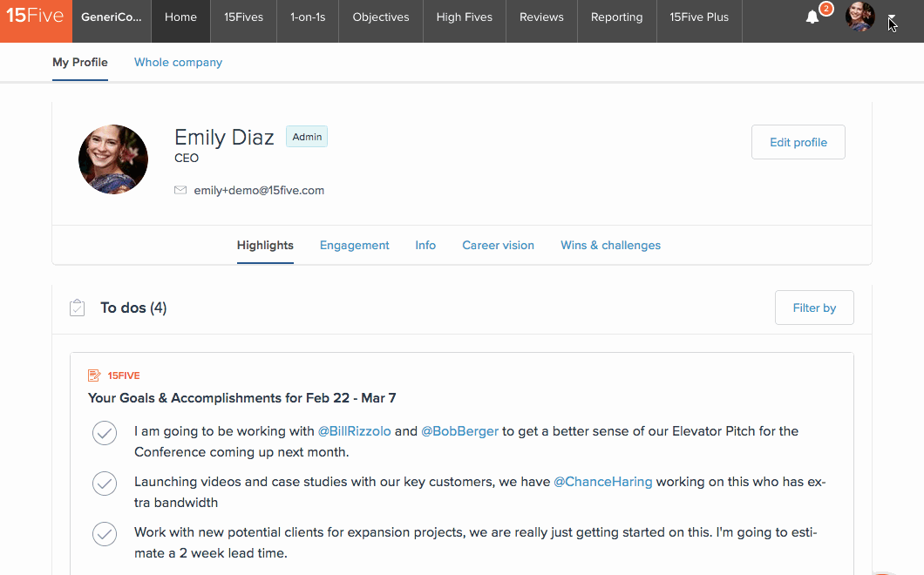Click the Emily Diaz name heading
The height and width of the screenshot is (575, 924).
(224, 138)
